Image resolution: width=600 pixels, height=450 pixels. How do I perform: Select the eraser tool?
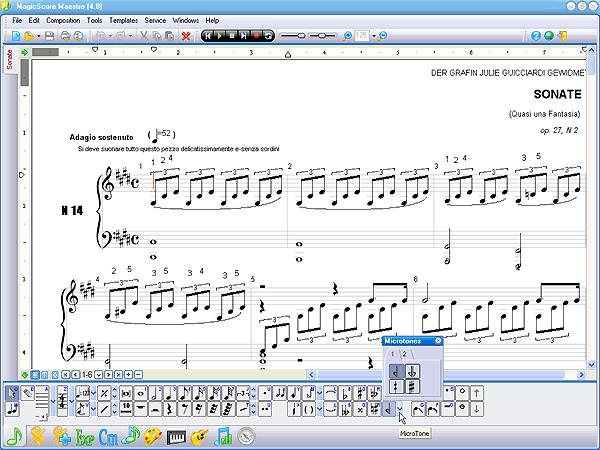click(x=28, y=393)
